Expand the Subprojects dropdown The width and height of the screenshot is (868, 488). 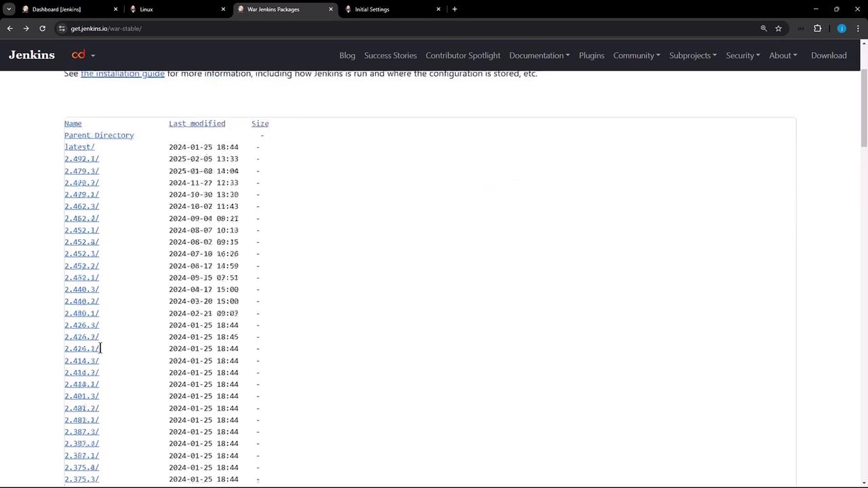pyautogui.click(x=692, y=56)
